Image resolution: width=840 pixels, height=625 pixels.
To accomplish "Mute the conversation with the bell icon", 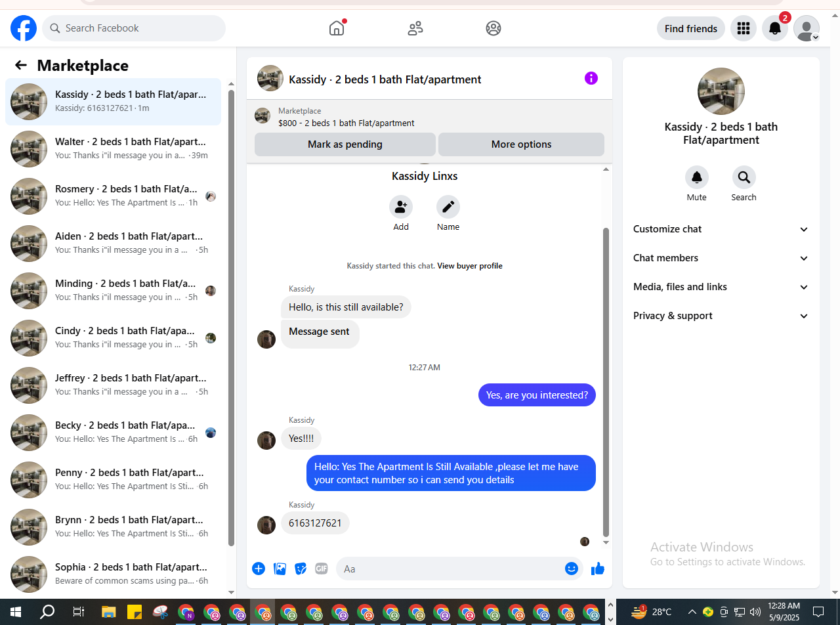I will [697, 177].
